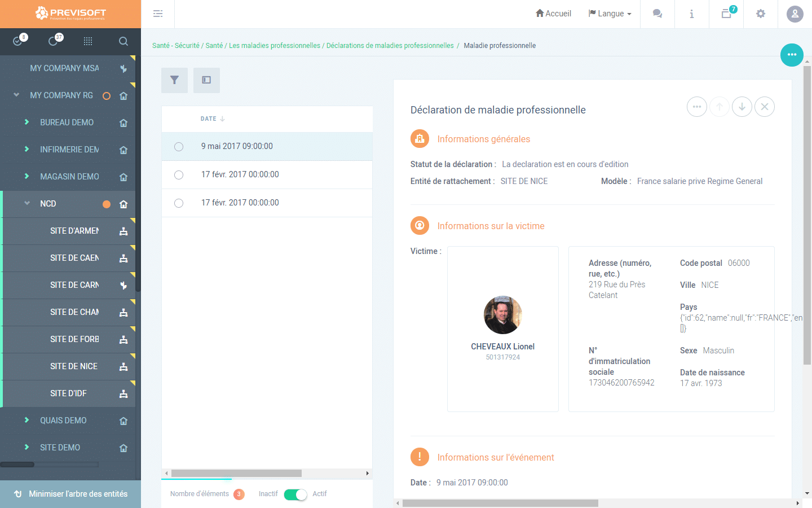The width and height of the screenshot is (812, 508).
Task: Open the tasks check icon with badge 8
Action: [x=19, y=41]
